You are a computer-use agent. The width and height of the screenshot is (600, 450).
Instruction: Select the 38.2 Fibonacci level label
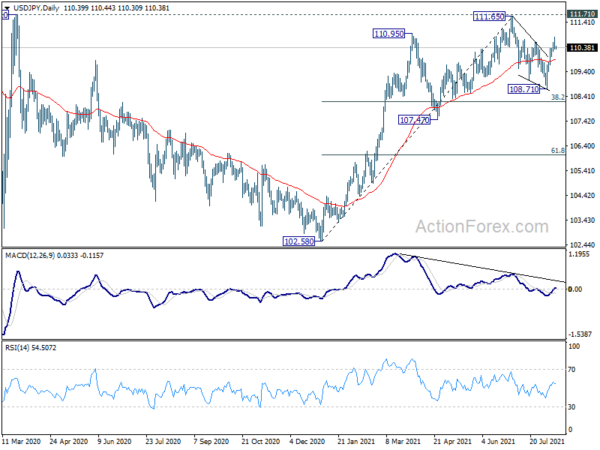pos(558,98)
